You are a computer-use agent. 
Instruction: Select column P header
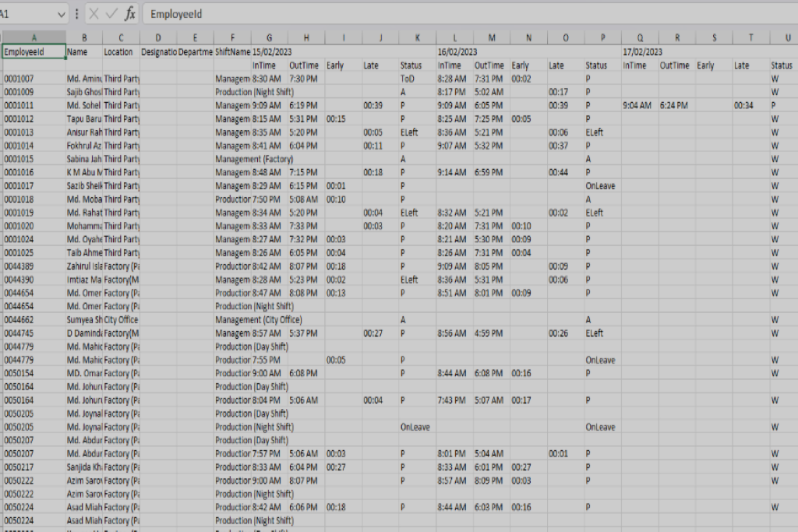coord(602,37)
